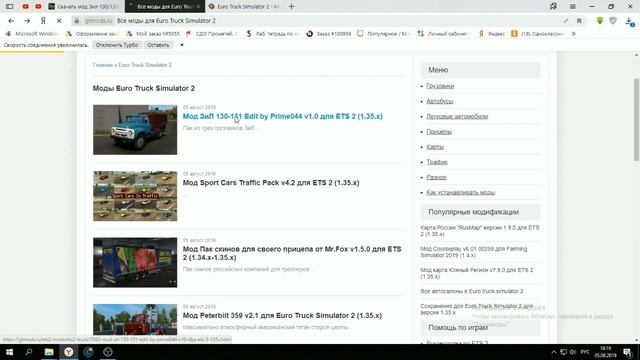
Task: Open 'Грузовики' menu category
Action: (440, 86)
